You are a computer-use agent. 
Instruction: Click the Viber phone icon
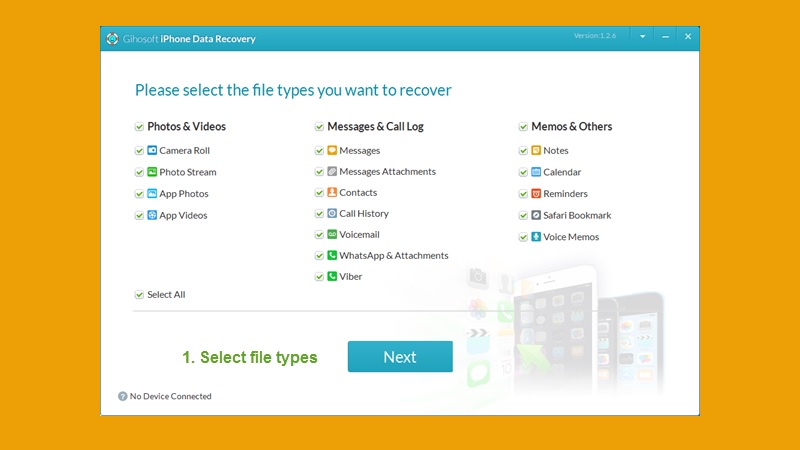click(332, 276)
